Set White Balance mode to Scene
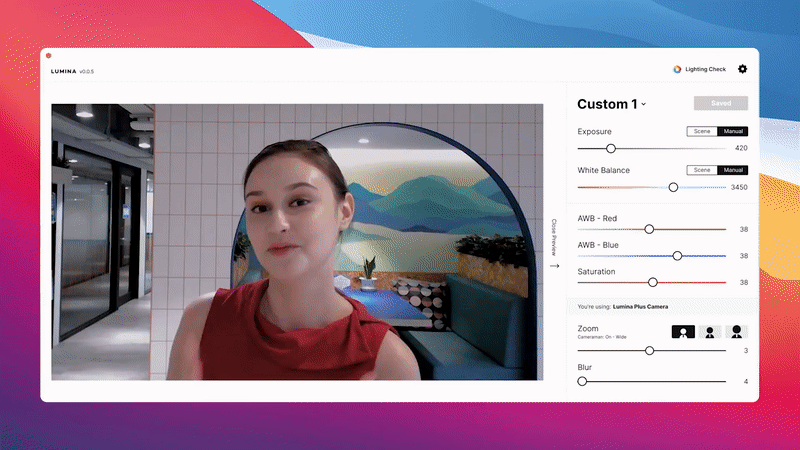Screen dimensions: 800x450 coord(702,170)
